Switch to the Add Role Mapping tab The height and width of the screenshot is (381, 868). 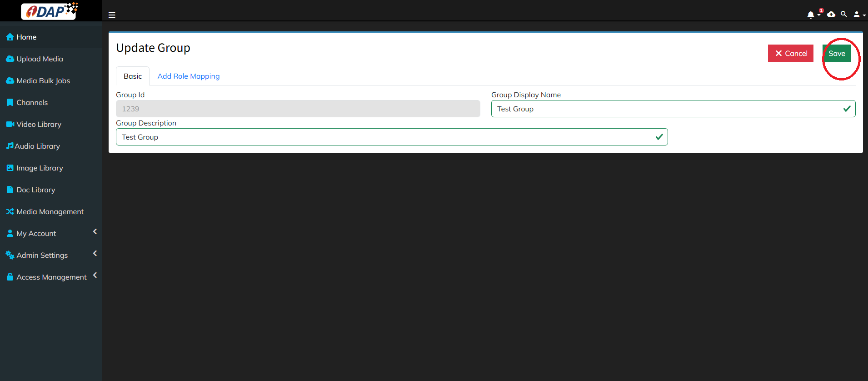pyautogui.click(x=189, y=76)
